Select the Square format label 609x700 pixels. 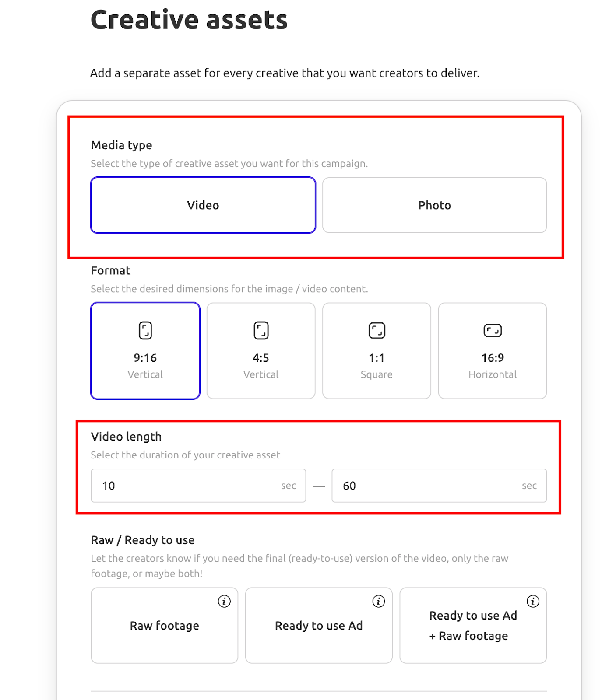(377, 374)
